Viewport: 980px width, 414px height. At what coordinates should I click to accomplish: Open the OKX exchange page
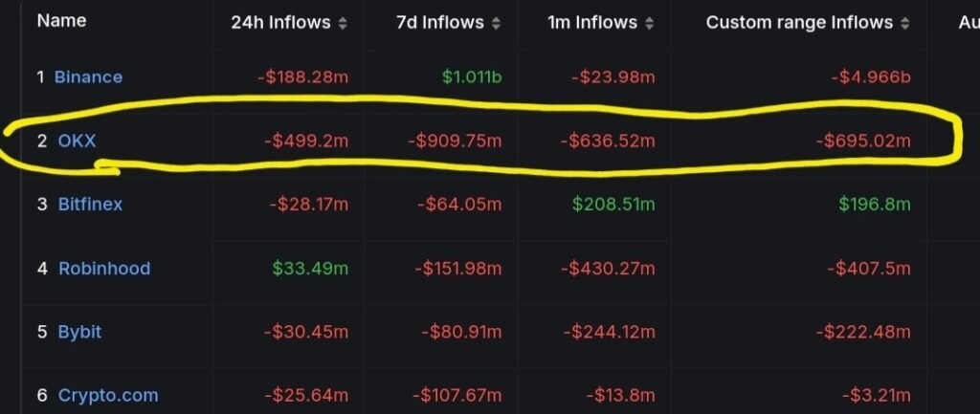[x=77, y=142]
